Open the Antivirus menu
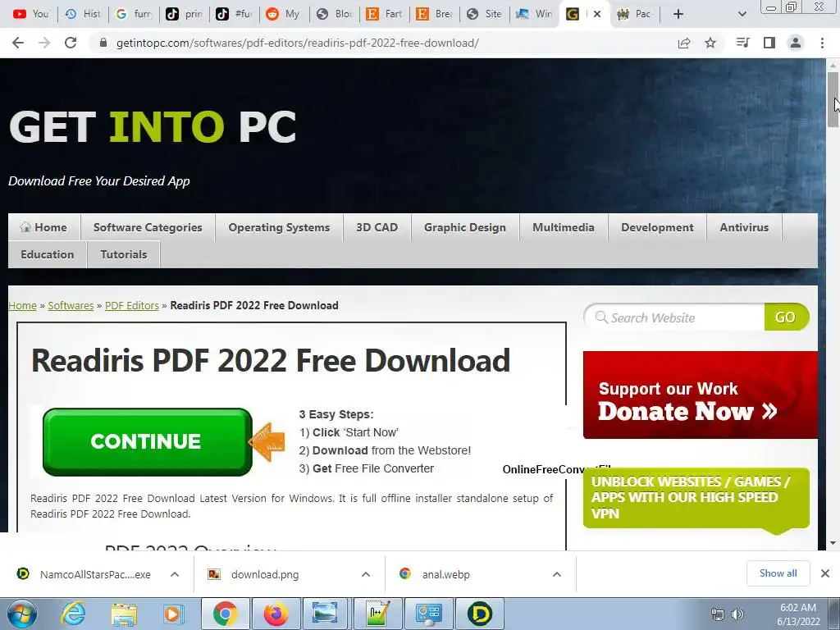The height and width of the screenshot is (630, 840). pos(744,227)
